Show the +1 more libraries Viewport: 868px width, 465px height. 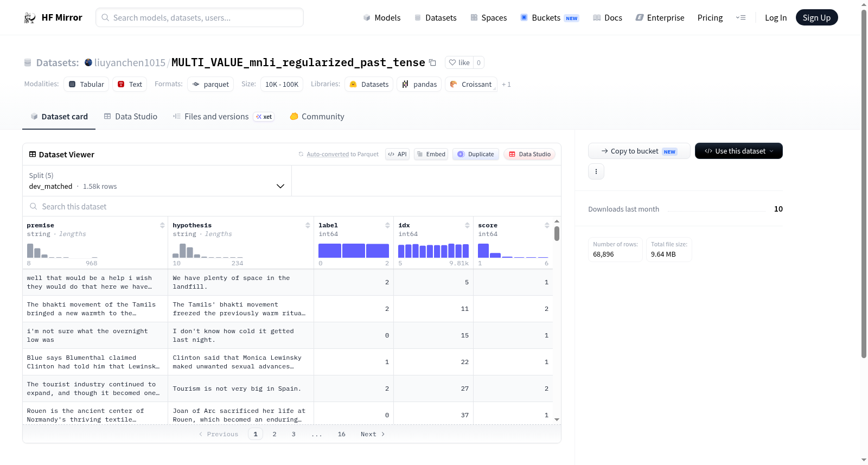506,84
